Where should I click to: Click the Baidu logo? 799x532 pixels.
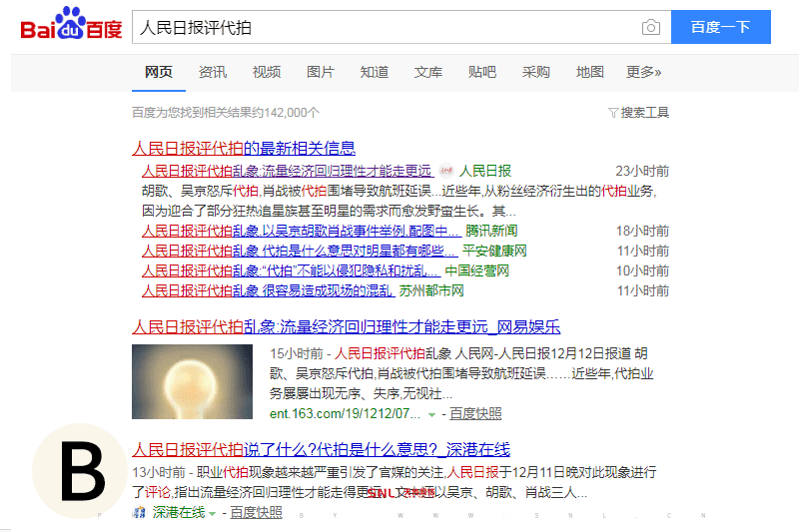(x=71, y=24)
